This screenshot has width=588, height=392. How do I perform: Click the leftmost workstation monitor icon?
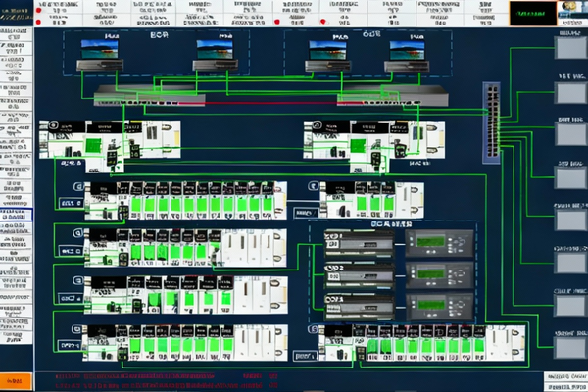[x=95, y=51]
